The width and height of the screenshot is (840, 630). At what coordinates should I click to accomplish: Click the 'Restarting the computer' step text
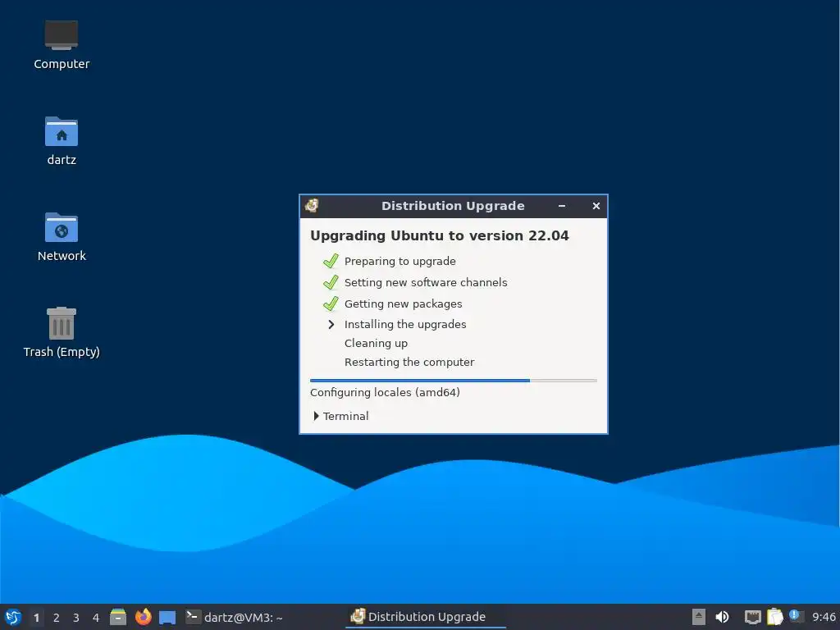click(409, 362)
